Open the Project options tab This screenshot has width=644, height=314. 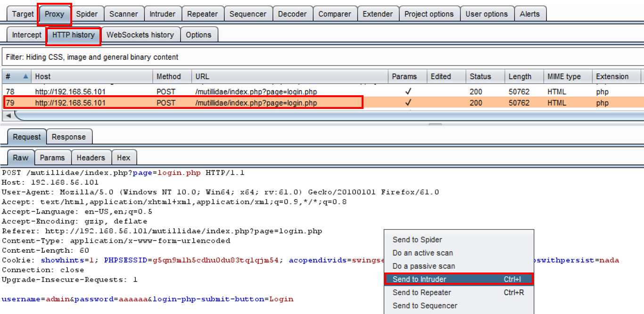tap(429, 14)
